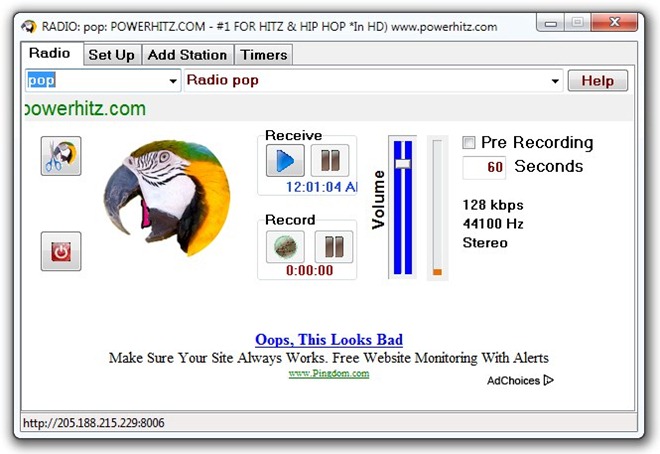Open the scissors parrot audio cutter tool
Viewport: 660px width, 454px height.
61,156
